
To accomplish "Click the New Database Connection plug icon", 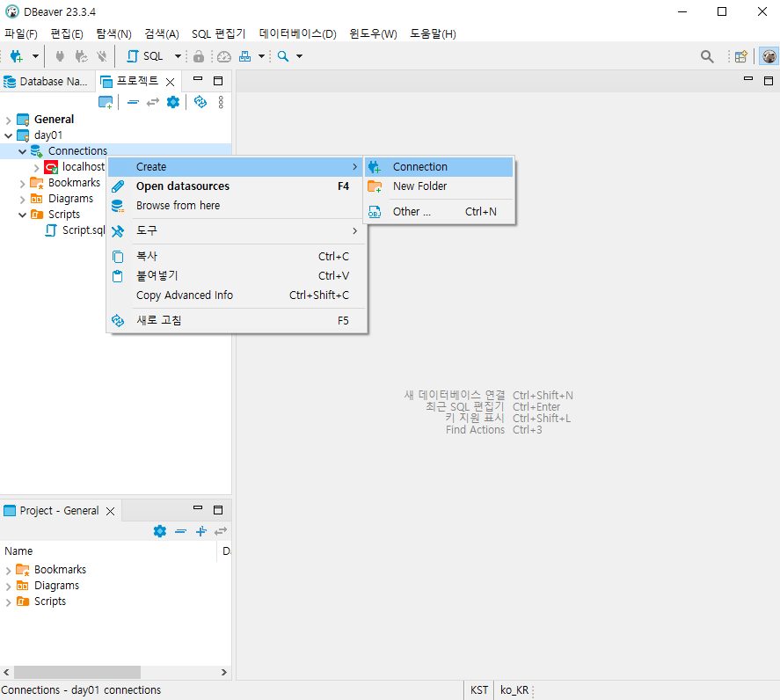I will click(17, 56).
